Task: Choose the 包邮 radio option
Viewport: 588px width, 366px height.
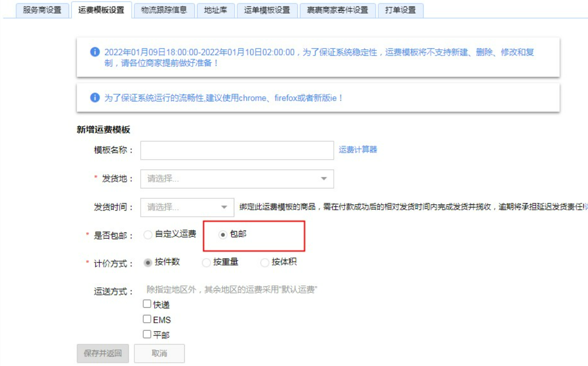Action: tap(223, 235)
